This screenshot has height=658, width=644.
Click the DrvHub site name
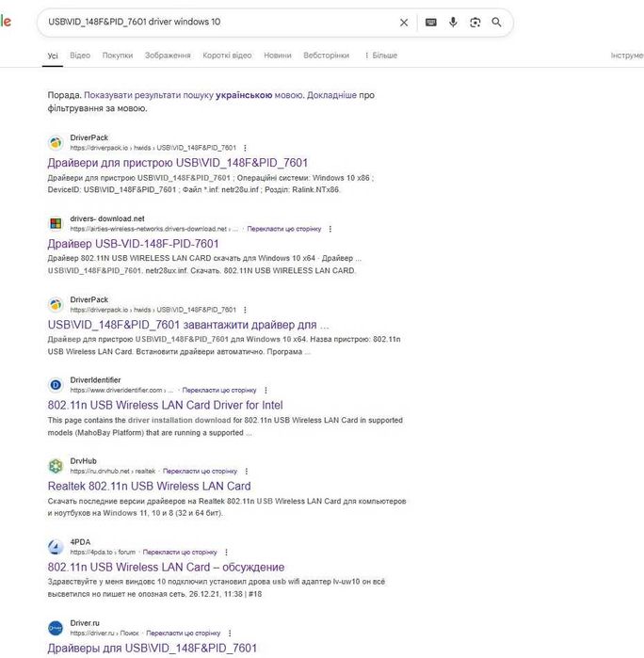click(x=83, y=461)
